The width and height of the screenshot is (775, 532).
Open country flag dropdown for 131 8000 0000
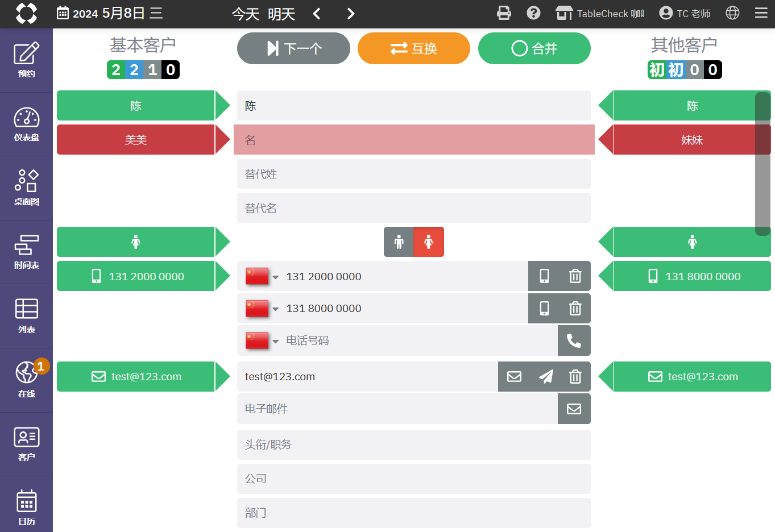point(262,309)
